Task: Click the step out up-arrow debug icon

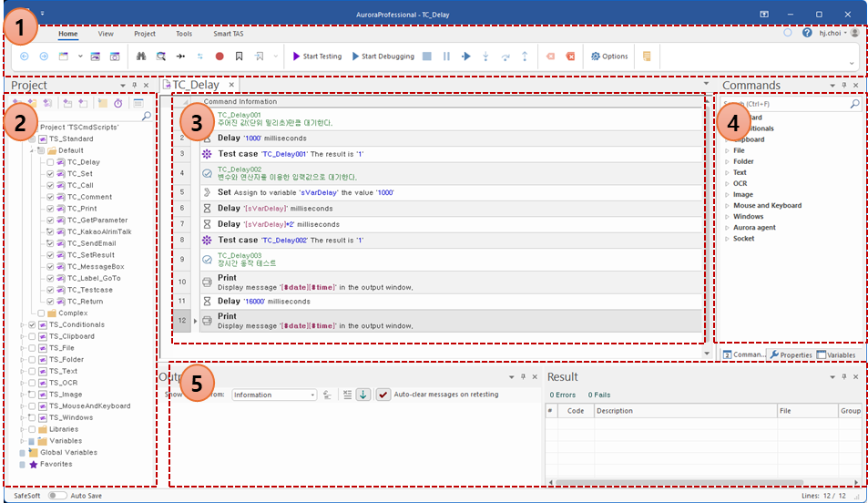Action: pos(525,56)
